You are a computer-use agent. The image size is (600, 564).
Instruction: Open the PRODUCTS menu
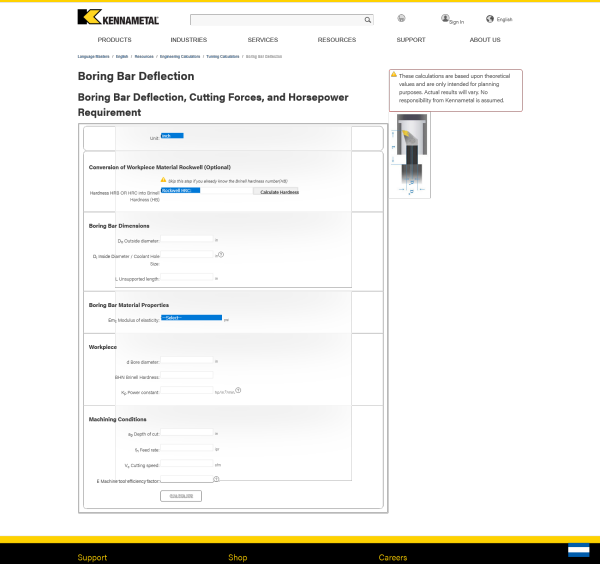click(114, 40)
